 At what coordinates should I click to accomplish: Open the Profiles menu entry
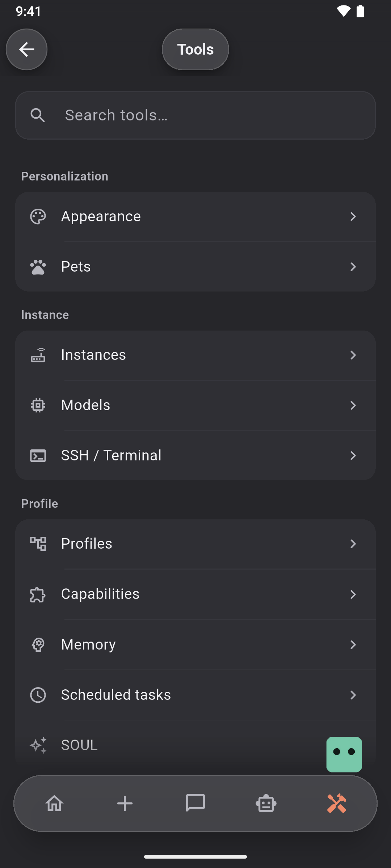195,544
